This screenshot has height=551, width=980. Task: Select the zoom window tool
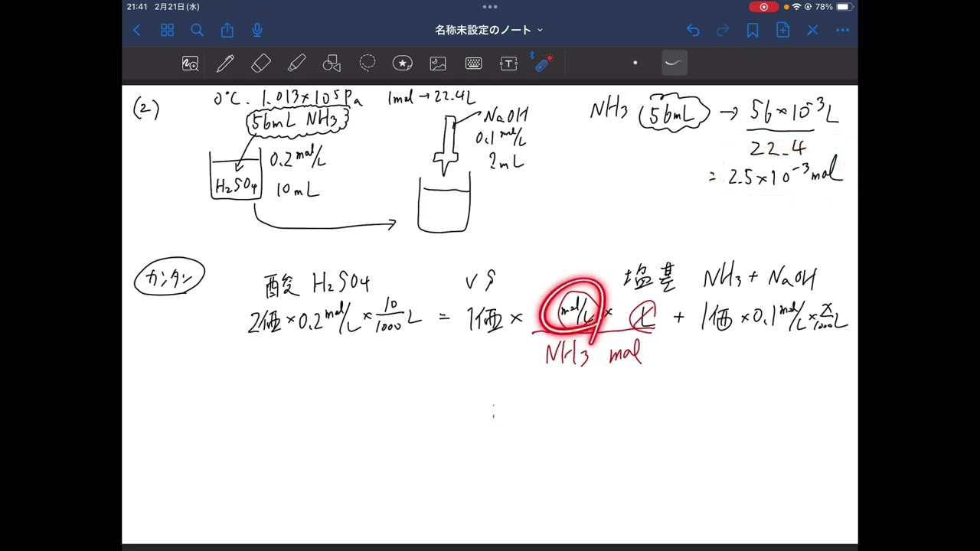click(x=190, y=64)
